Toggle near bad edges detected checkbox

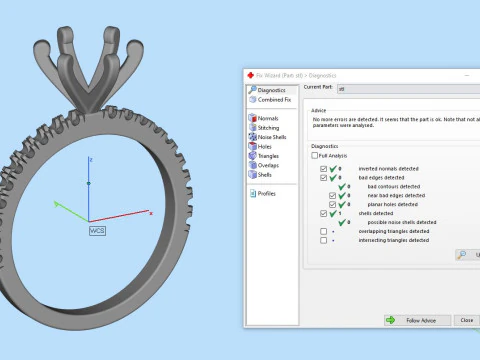pyautogui.click(x=332, y=195)
